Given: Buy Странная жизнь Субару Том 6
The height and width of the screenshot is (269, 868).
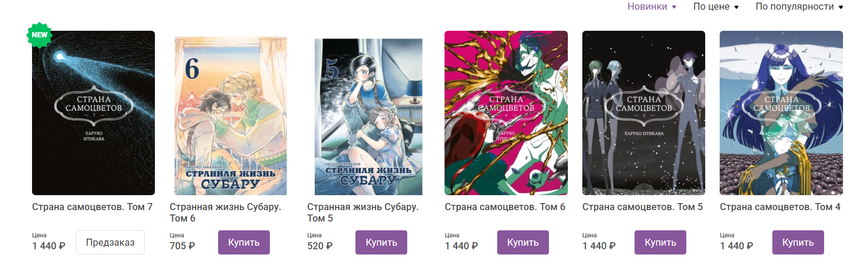Looking at the screenshot, I should click(x=244, y=242).
